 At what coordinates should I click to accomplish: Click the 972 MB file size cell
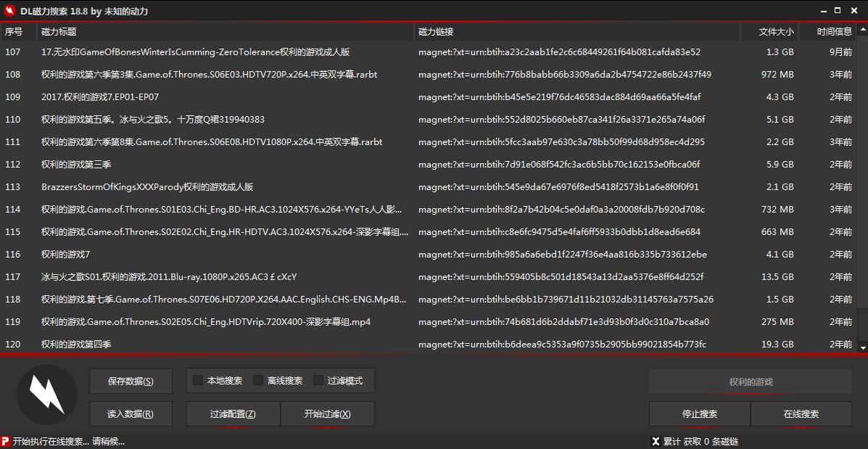778,74
